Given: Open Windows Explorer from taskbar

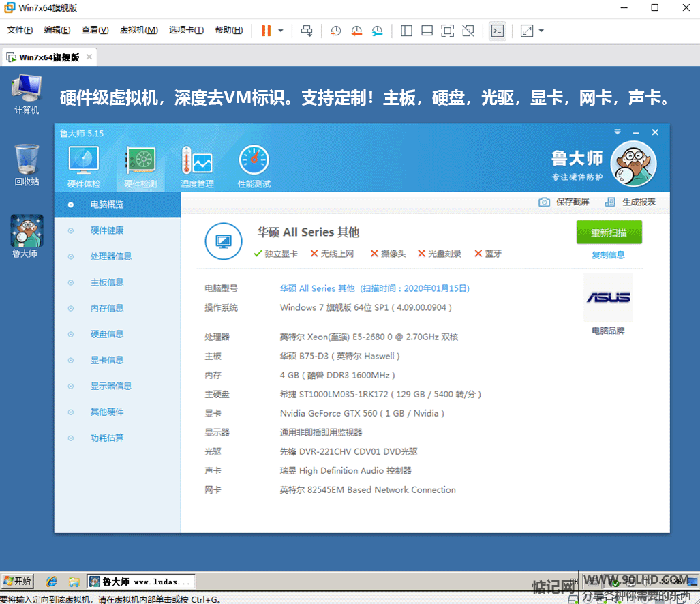Looking at the screenshot, I should pos(74,582).
